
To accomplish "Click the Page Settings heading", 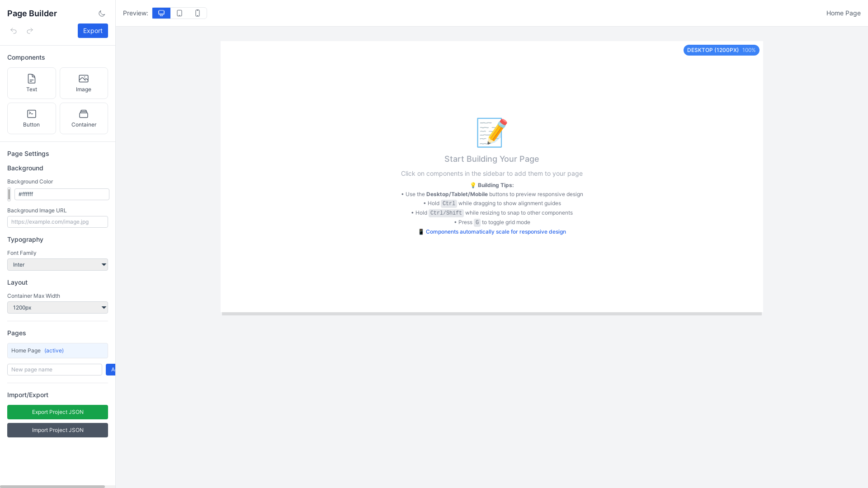I will [x=28, y=154].
